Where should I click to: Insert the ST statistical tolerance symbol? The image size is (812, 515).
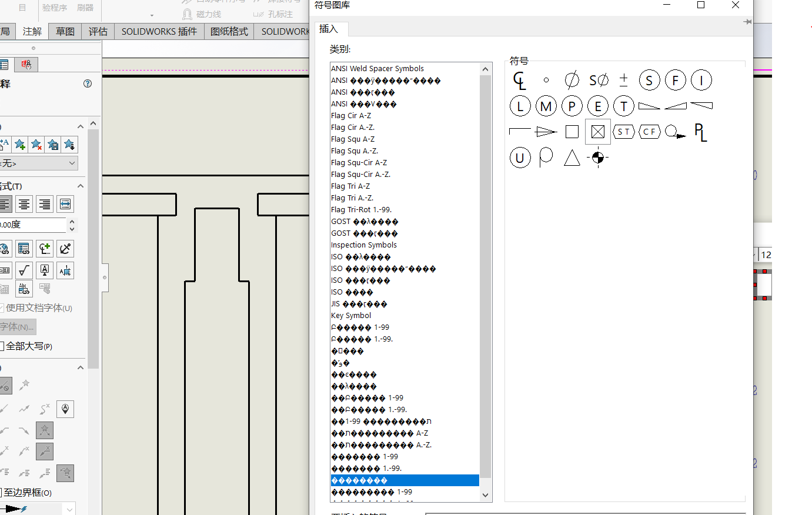click(x=624, y=132)
